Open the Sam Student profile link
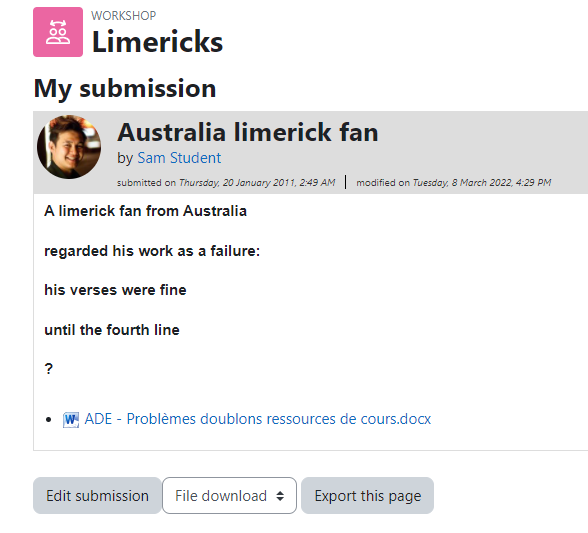The image size is (588, 533). click(179, 158)
